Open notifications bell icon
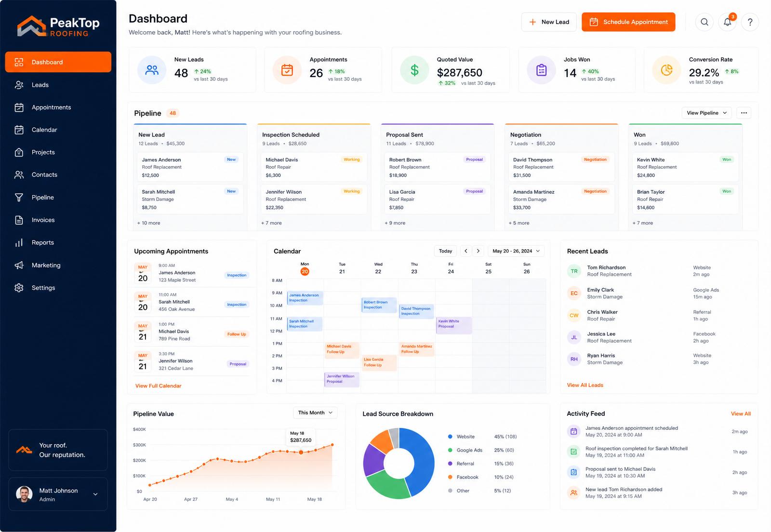This screenshot has height=532, width=771. point(728,22)
